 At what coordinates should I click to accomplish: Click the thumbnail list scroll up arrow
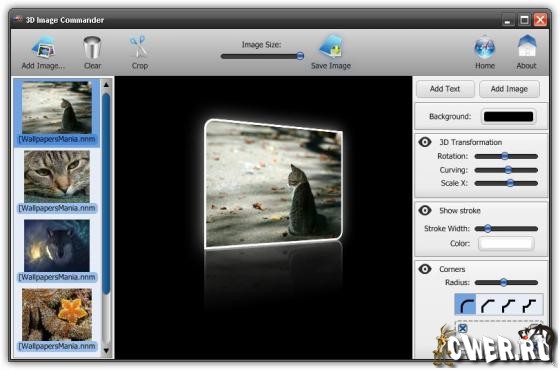[x=106, y=85]
